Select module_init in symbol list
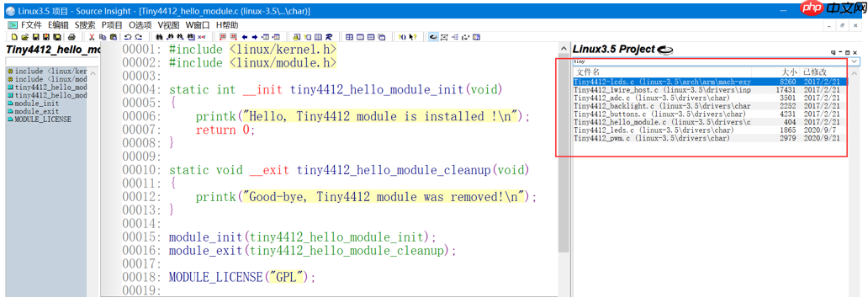Viewport: 868px width, 303px height. [x=36, y=103]
